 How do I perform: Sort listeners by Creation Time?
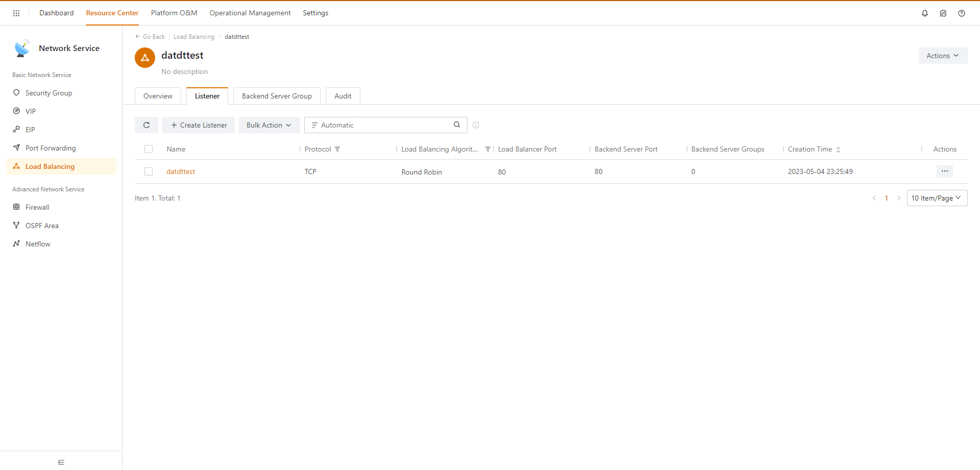click(838, 150)
